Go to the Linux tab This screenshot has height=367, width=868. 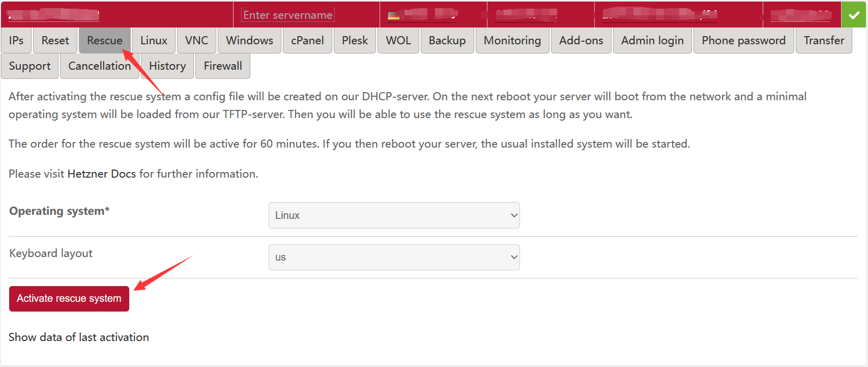[x=154, y=41]
